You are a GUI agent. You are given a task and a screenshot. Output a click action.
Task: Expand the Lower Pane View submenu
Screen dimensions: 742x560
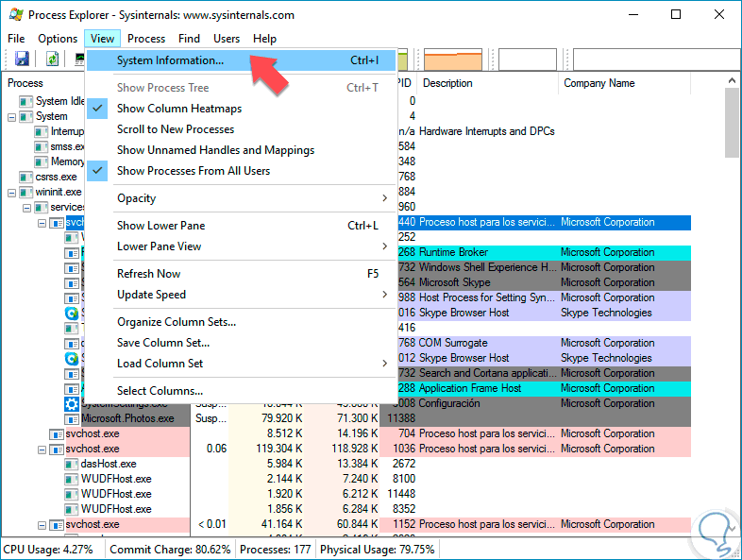(241, 246)
